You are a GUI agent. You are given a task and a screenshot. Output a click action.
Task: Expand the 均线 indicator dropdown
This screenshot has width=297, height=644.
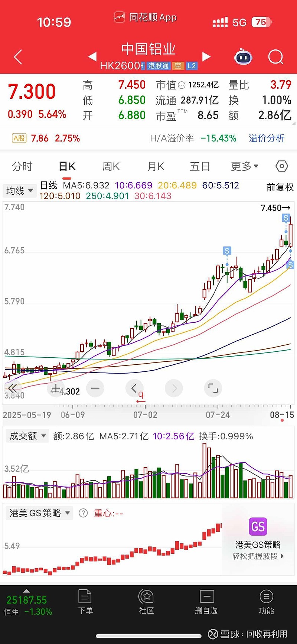[20, 191]
